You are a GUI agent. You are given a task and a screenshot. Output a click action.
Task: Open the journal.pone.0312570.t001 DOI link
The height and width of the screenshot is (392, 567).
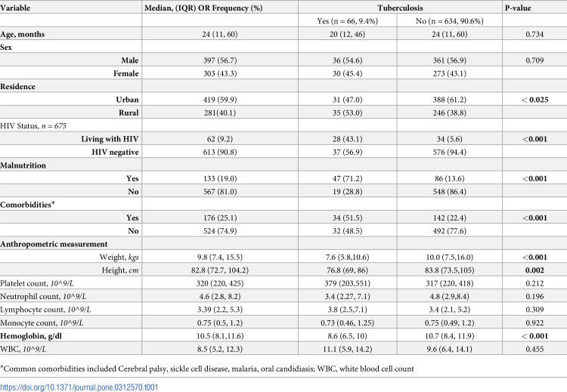pos(79,387)
